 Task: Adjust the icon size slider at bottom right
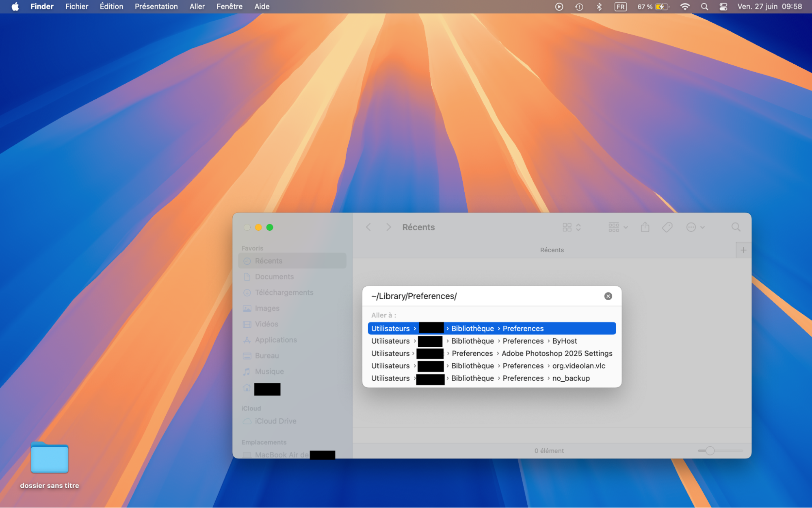[710, 451]
